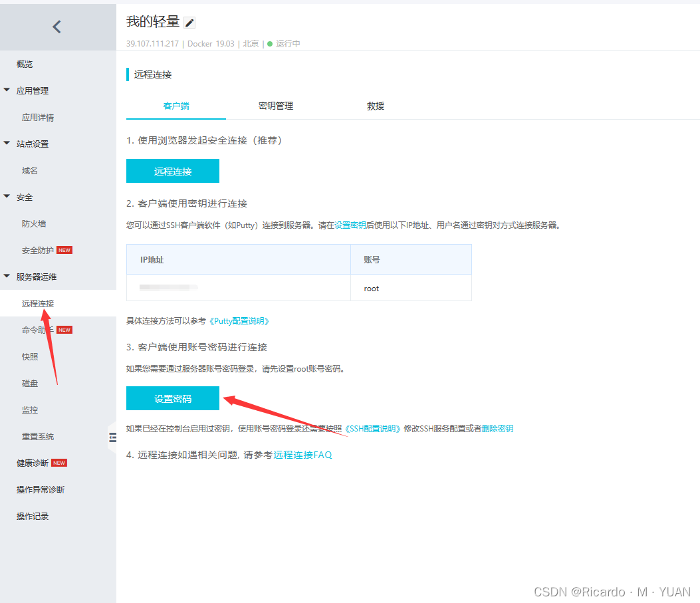Switch to the 密钥管理 tab

[275, 105]
